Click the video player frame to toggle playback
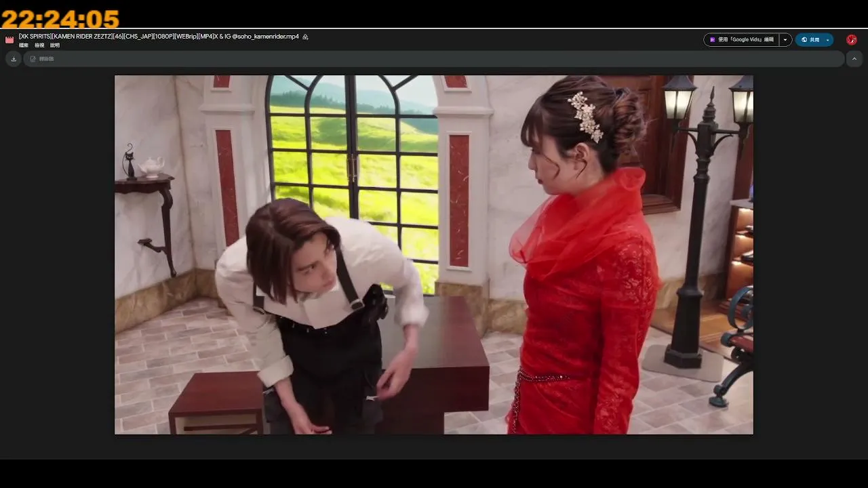Screen dimensions: 868x488 tap(434, 255)
